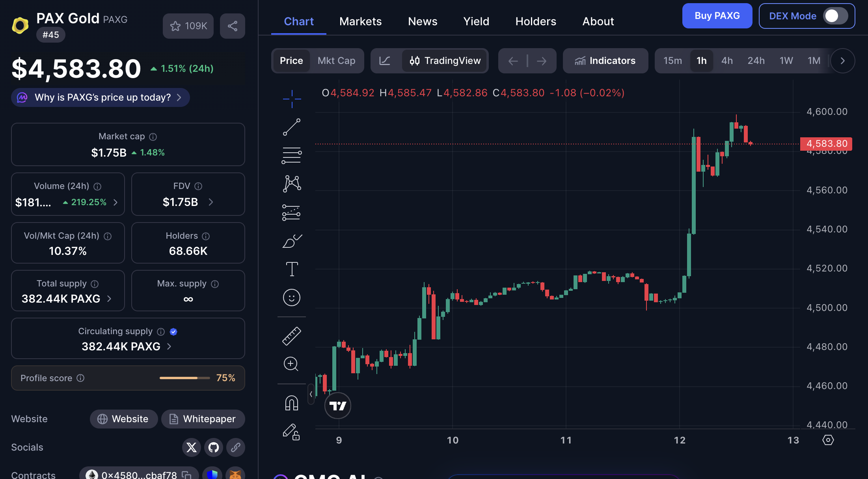Show more timeframe options arrow

pos(842,61)
